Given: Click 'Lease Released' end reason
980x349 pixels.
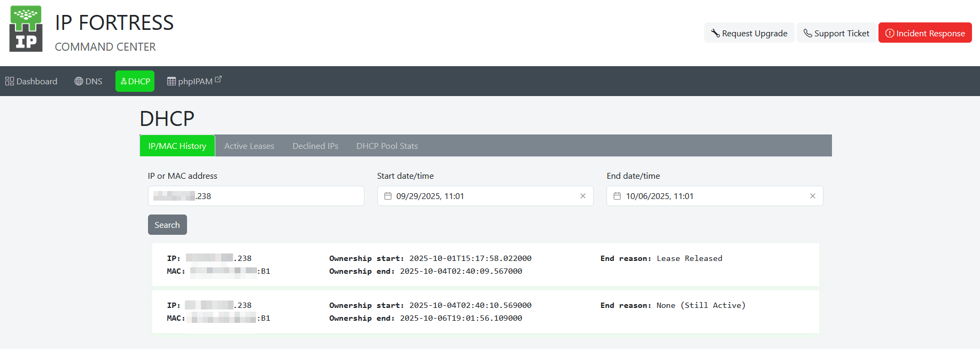Looking at the screenshot, I should pos(689,258).
